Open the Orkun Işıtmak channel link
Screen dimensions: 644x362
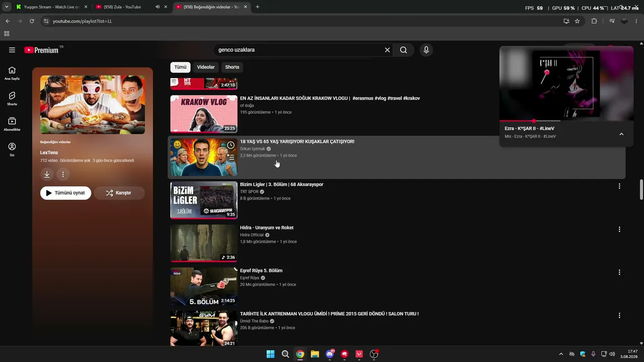[253, 149]
